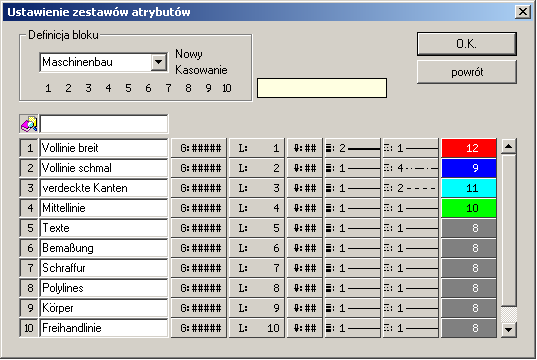Edit the Körper name field

104,308
